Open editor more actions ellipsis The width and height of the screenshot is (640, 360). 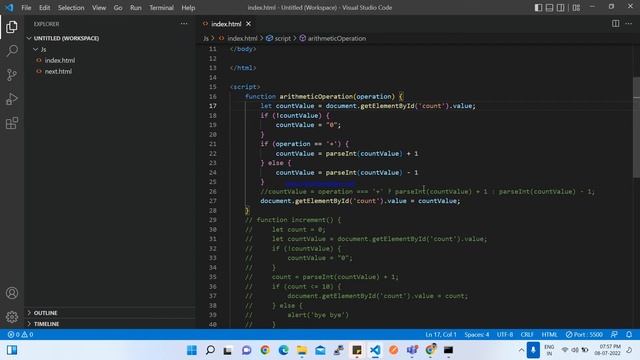[629, 24]
